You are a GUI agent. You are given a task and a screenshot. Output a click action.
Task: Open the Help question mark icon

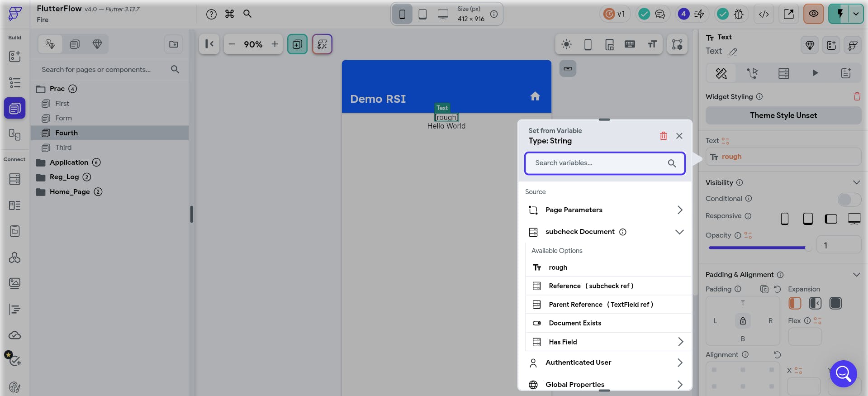(211, 14)
